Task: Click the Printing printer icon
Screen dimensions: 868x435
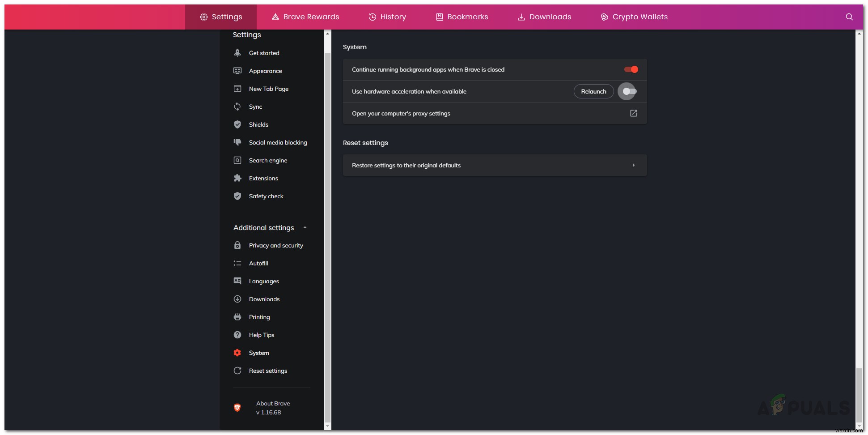Action: (237, 317)
